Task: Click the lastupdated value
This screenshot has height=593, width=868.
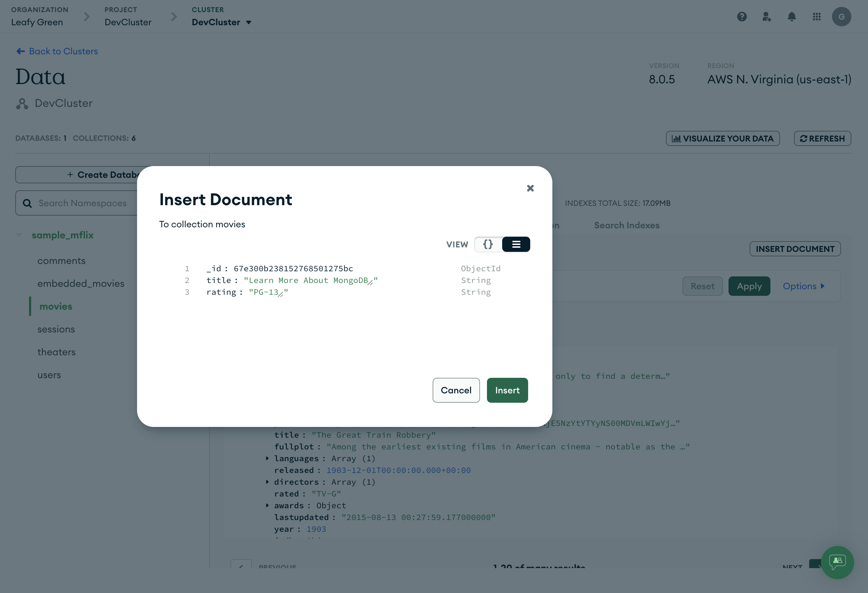Action: point(418,517)
